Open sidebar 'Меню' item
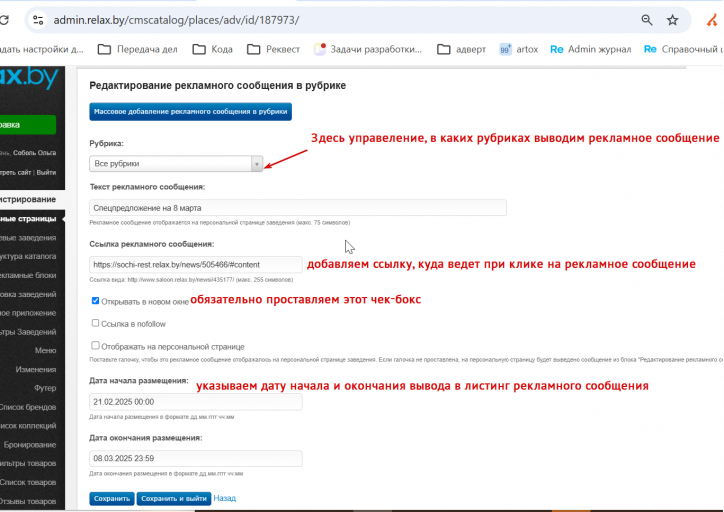The image size is (724, 512). [45, 350]
